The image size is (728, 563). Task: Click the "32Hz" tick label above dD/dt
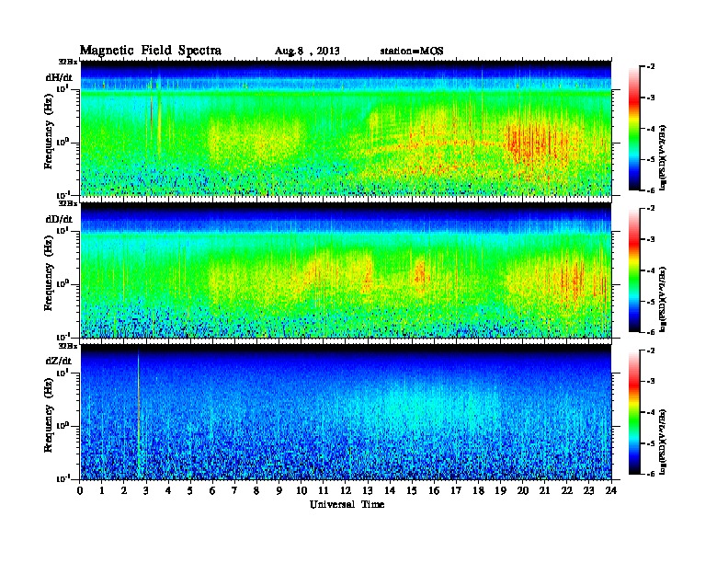coord(68,203)
